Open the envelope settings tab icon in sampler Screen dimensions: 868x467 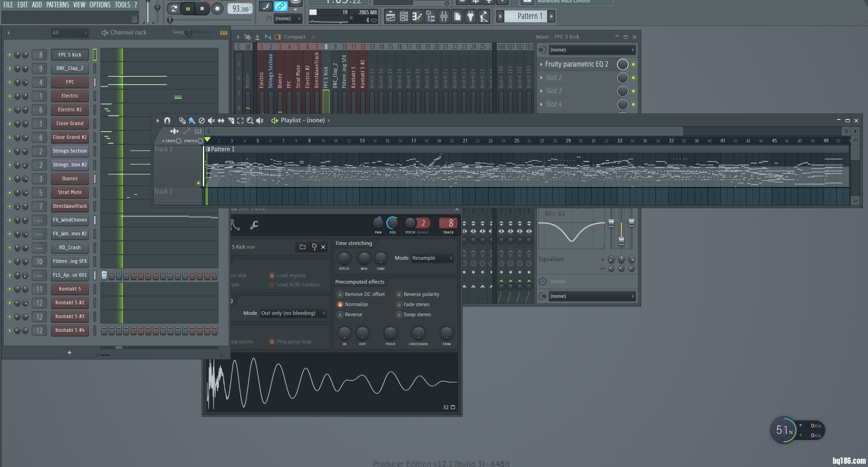click(235, 225)
